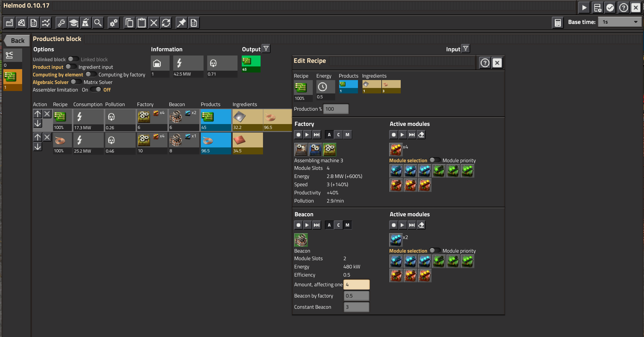Click the refresh arrows toolbar icon
644x337 pixels.
pyautogui.click(x=166, y=23)
